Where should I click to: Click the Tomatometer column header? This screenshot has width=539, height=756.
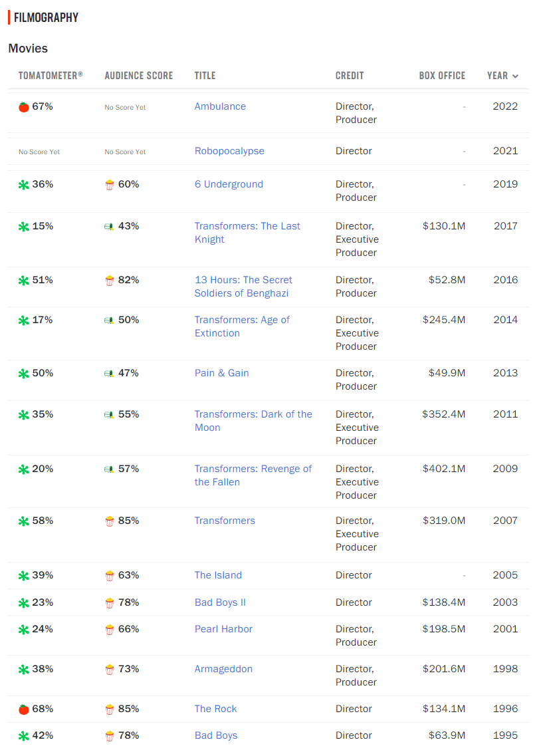[51, 76]
